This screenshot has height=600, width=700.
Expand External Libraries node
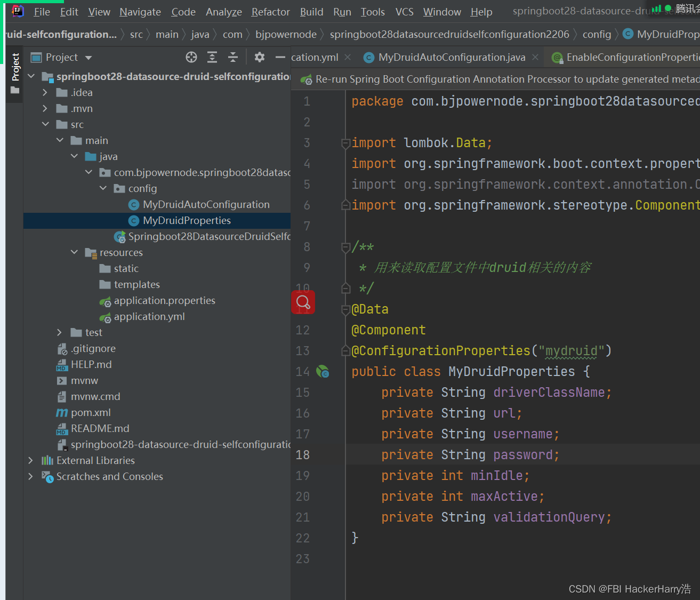[x=31, y=460]
